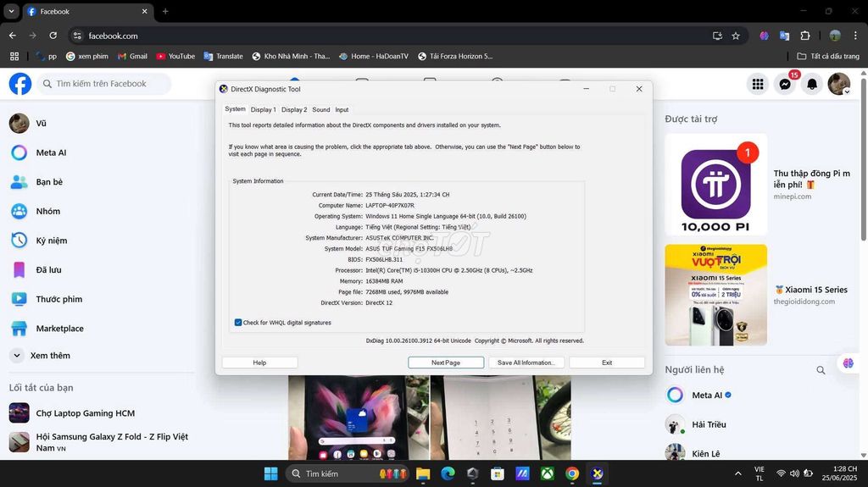The width and height of the screenshot is (868, 487).
Task: Open a new Chrome tab
Action: click(165, 11)
